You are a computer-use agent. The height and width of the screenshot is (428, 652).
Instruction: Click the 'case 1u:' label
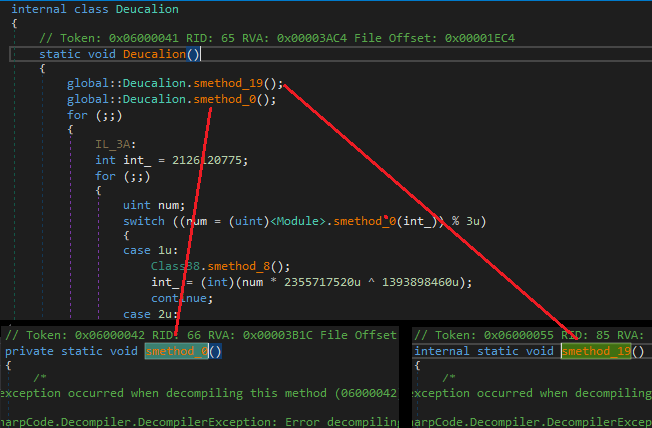click(151, 250)
